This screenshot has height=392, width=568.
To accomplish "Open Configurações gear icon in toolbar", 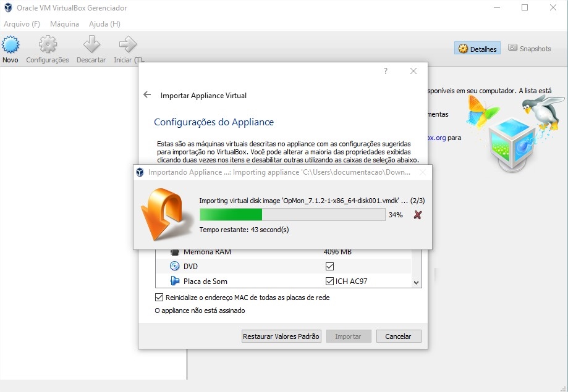I will click(x=48, y=46).
